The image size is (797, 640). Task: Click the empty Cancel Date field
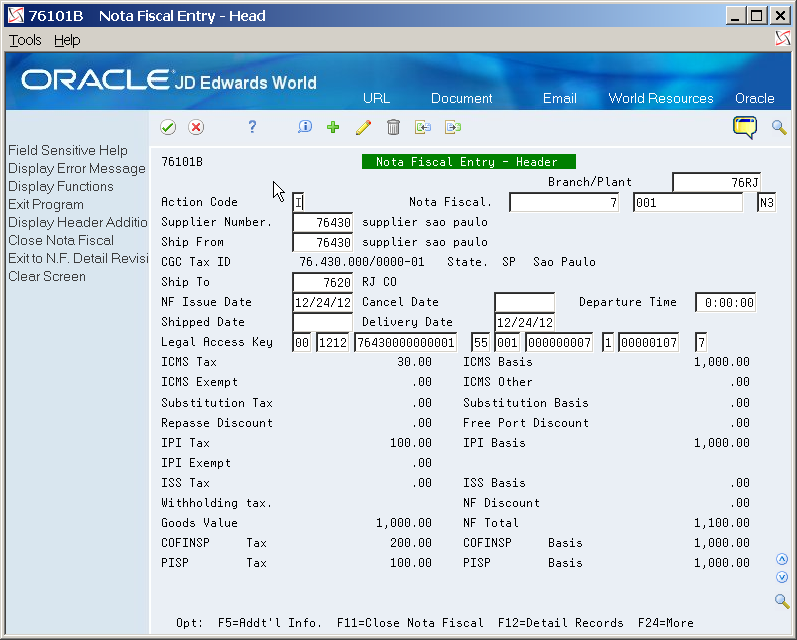click(525, 302)
